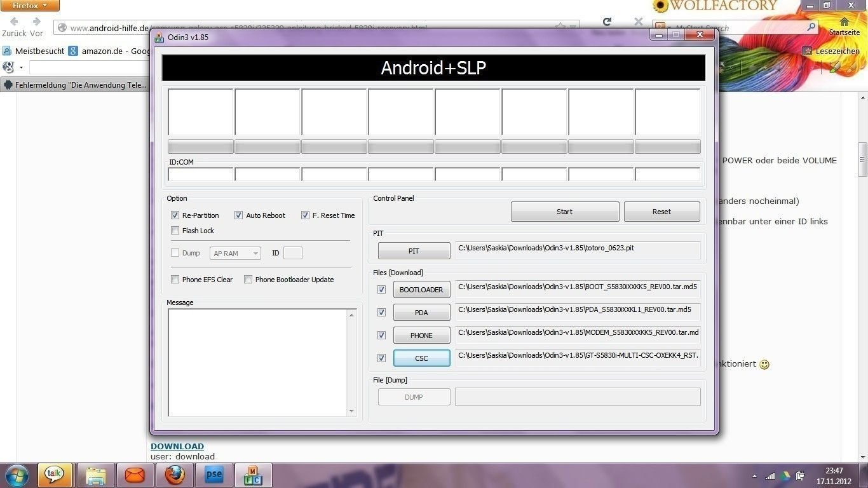Toggle the Re-Partition checkbox

pyautogui.click(x=175, y=215)
